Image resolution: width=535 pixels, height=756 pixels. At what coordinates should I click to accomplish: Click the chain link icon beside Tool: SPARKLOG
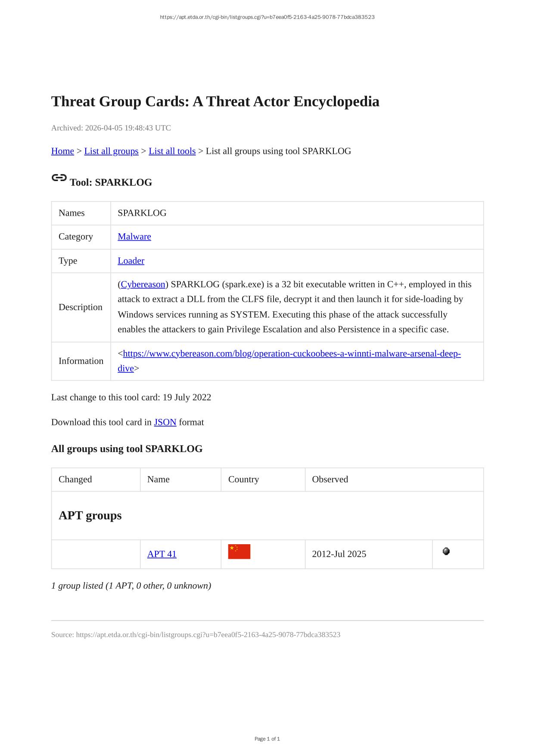(59, 178)
